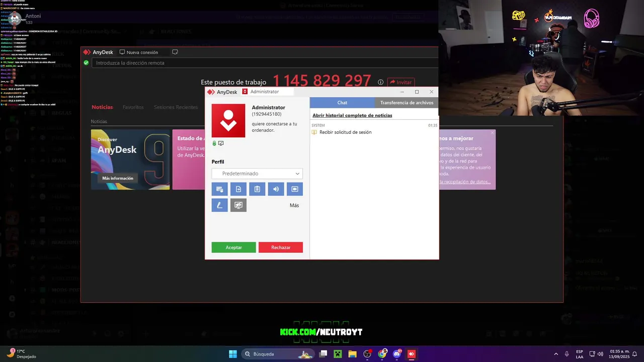Click the monitor icon after Nueva conexión

coord(175,52)
